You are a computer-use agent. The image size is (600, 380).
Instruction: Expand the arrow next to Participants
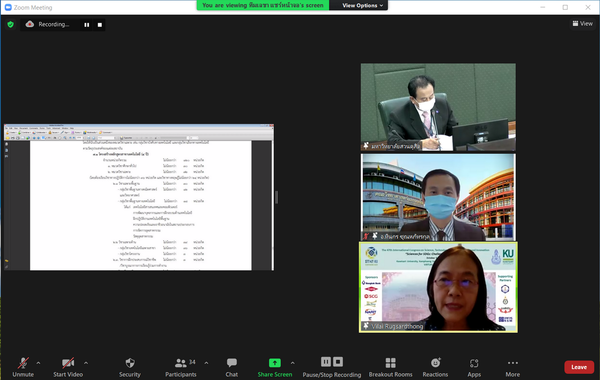pos(206,363)
